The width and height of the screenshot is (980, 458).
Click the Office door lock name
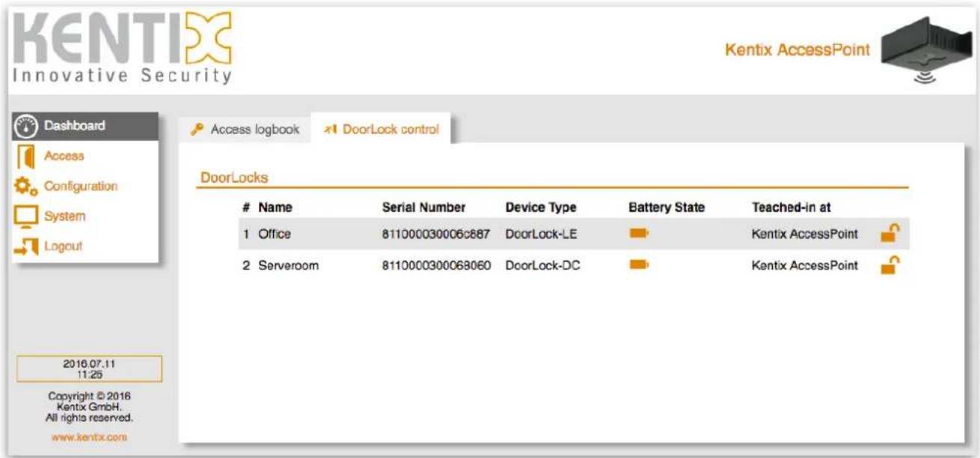tap(274, 233)
